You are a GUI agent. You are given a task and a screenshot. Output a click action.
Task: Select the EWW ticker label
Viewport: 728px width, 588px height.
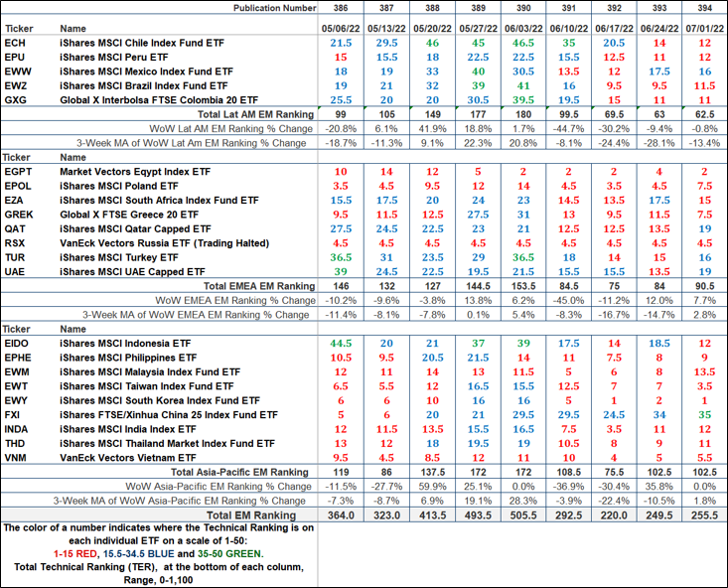(x=18, y=72)
